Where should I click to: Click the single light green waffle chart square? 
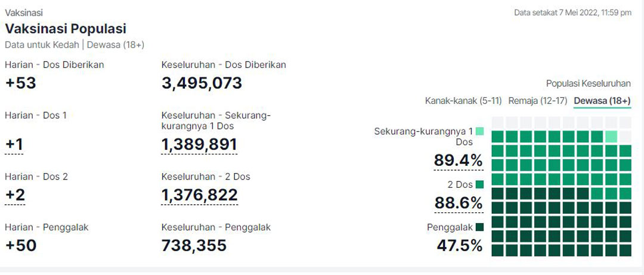pos(611,137)
